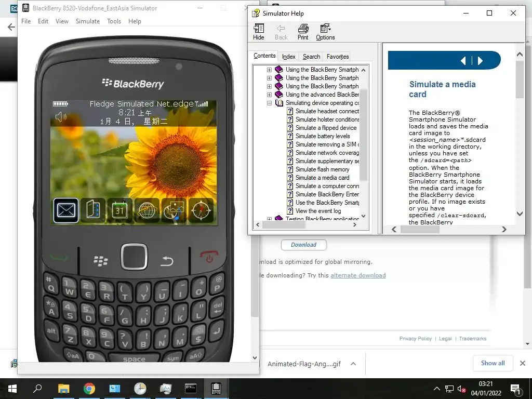Open Simulate menu in simulator
The width and height of the screenshot is (532, 399).
[88, 21]
